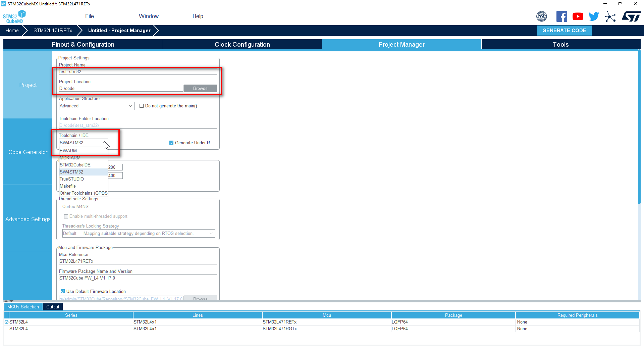Viewport: 644px width, 349px height.
Task: Click the GENERATE CODE button
Action: tap(564, 30)
